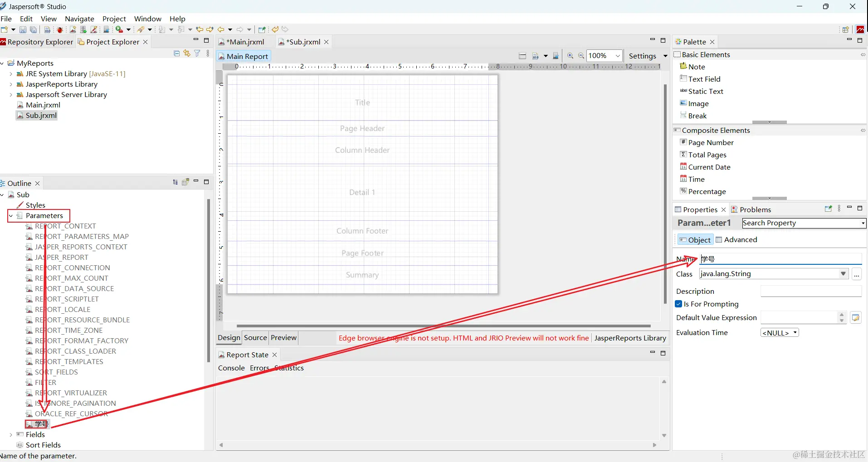The height and width of the screenshot is (462, 868).
Task: Click the Name input field
Action: [780, 259]
